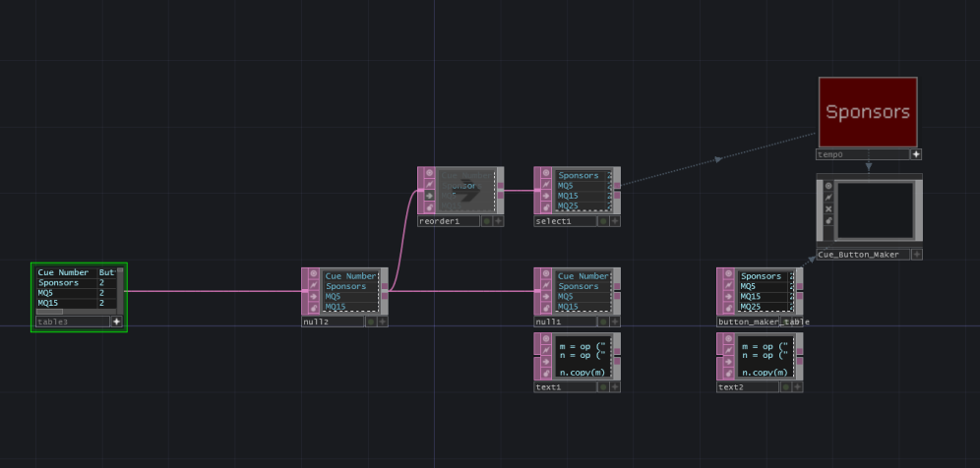Toggle the lock flag on null2 node
This screenshot has width=980, height=468.
click(312, 308)
